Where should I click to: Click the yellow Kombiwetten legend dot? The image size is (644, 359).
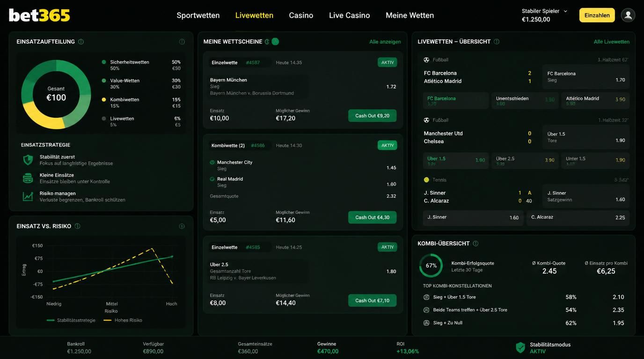104,100
